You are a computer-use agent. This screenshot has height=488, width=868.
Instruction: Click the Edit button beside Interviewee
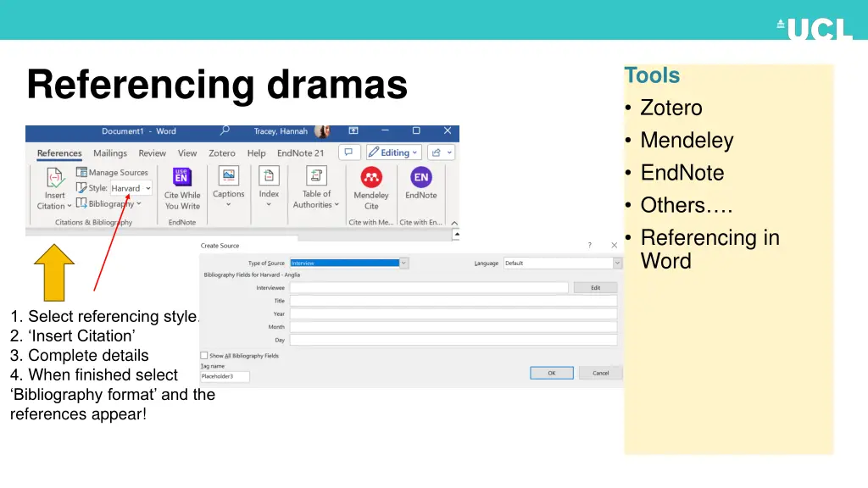coord(596,288)
